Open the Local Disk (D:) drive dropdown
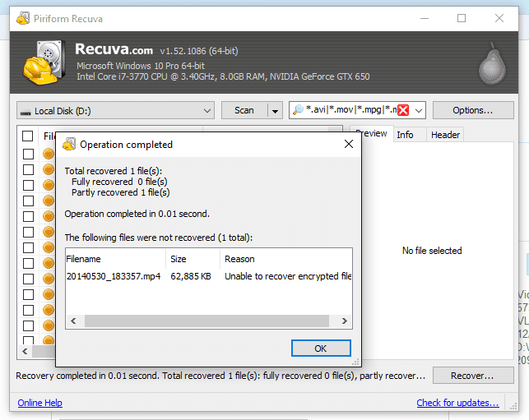The width and height of the screenshot is (529, 420). 115,111
